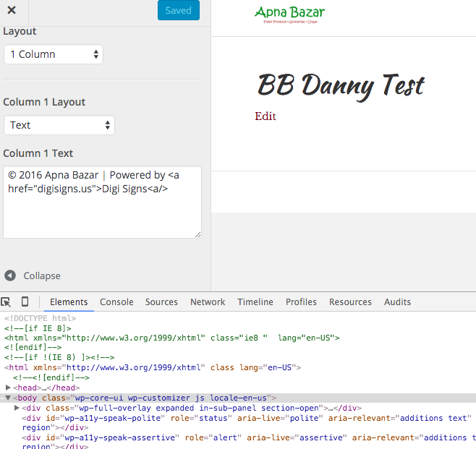This screenshot has height=449, width=476.
Task: Close the customizer with the X icon
Action: [12, 10]
